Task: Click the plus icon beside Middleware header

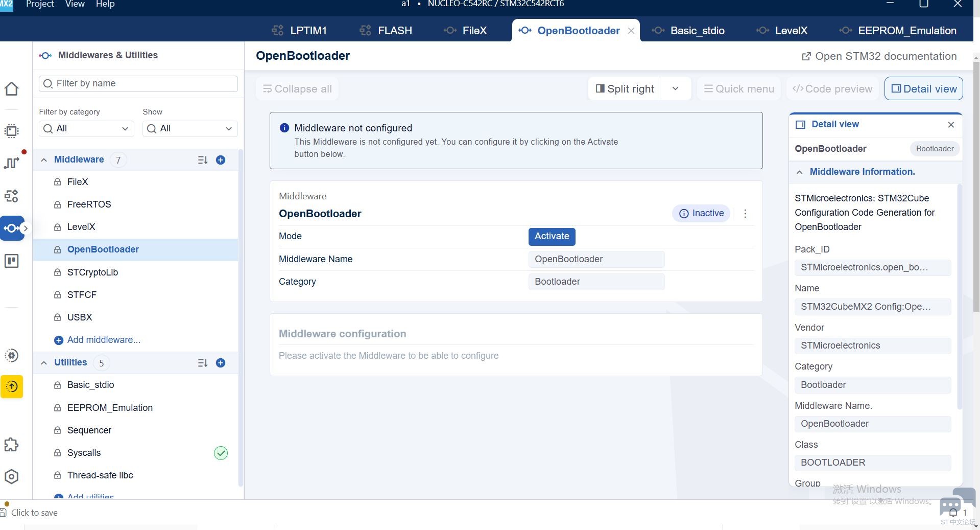Action: (221, 160)
